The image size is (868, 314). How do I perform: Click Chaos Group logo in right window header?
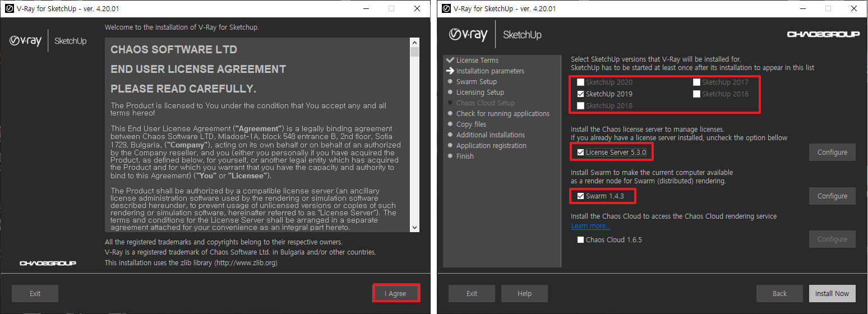coord(823,34)
